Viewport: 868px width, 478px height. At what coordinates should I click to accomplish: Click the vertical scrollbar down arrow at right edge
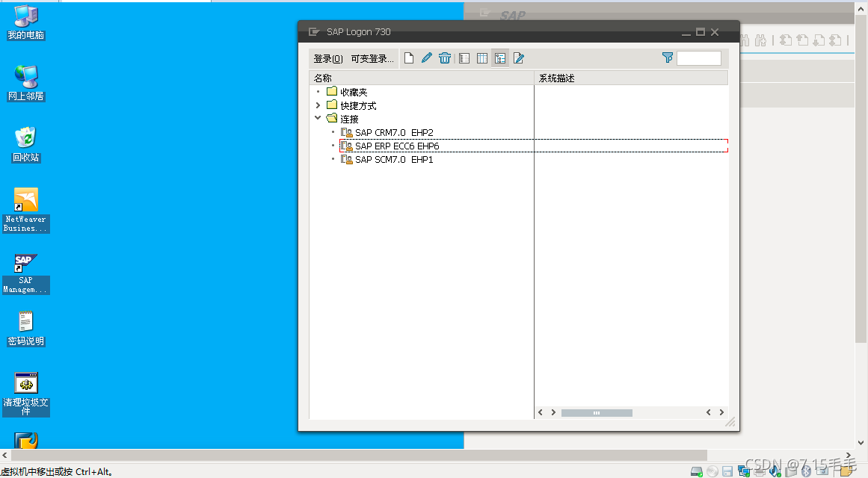[861, 442]
